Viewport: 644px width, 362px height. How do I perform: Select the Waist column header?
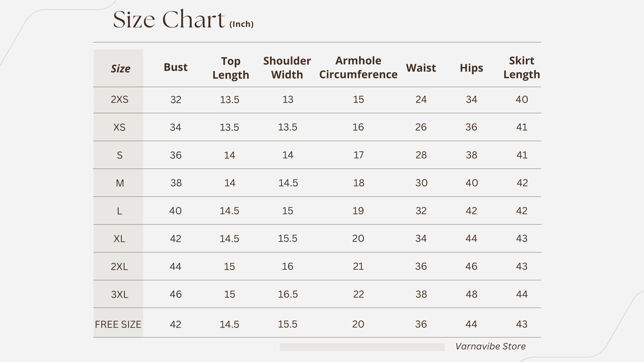coord(421,68)
